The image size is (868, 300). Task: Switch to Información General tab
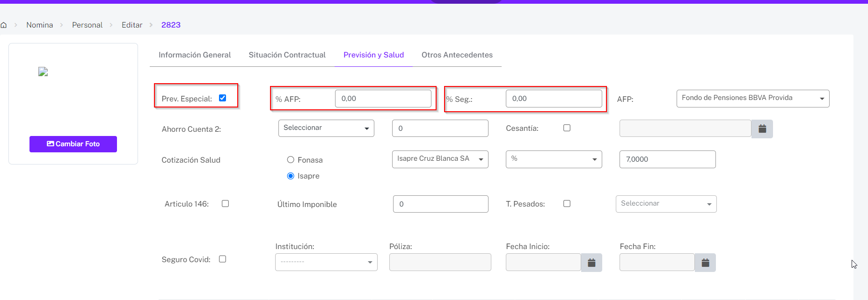click(195, 55)
